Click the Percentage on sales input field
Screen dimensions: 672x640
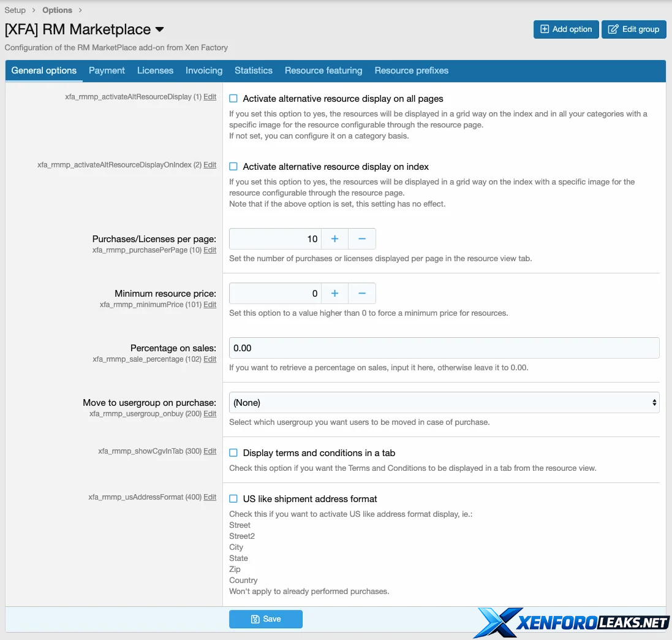pos(444,348)
